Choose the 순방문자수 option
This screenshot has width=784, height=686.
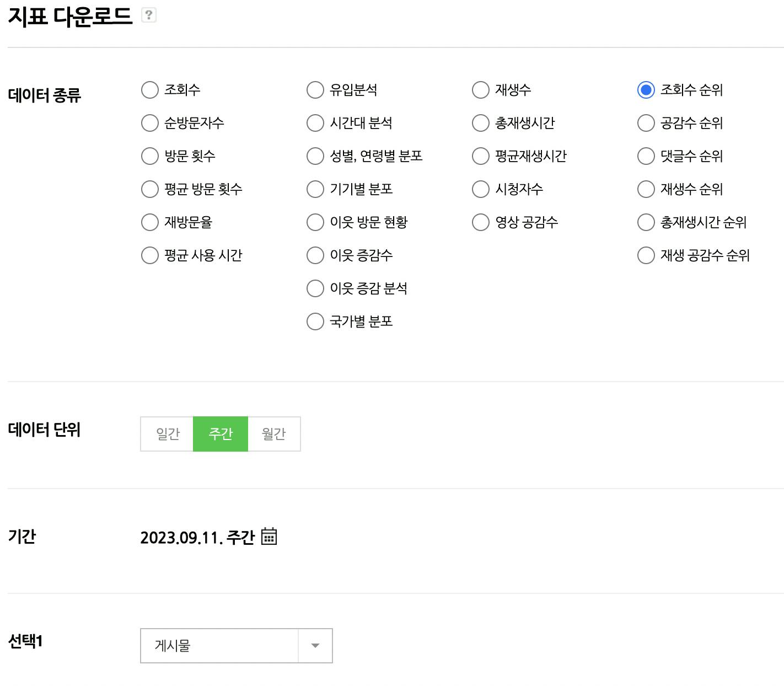point(150,123)
